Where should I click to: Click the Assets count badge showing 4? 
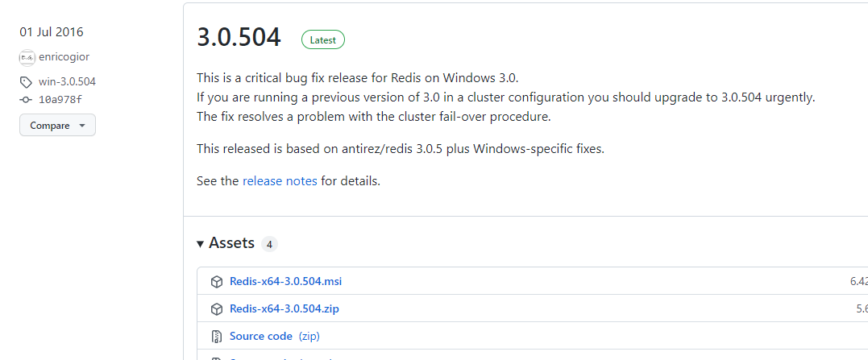(x=269, y=244)
